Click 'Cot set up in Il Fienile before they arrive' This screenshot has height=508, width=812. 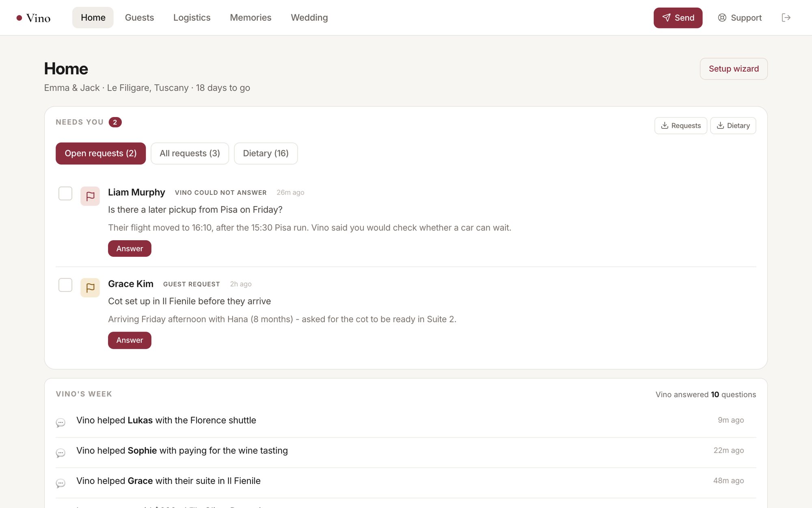tap(189, 301)
